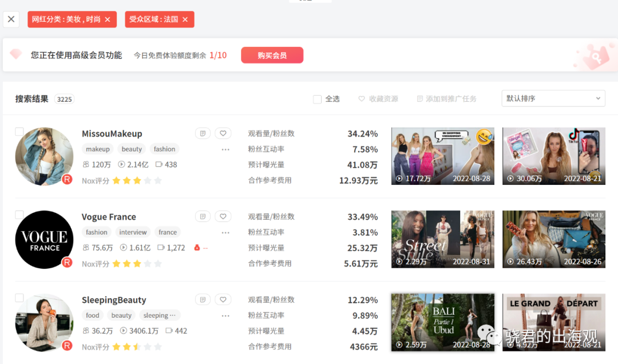The height and width of the screenshot is (364, 618).
Task: Click 收藏资源 heart link
Action: tap(378, 99)
